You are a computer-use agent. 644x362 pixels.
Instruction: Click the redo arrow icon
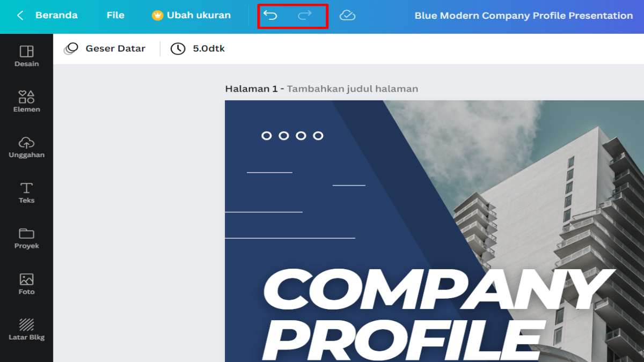pyautogui.click(x=305, y=16)
